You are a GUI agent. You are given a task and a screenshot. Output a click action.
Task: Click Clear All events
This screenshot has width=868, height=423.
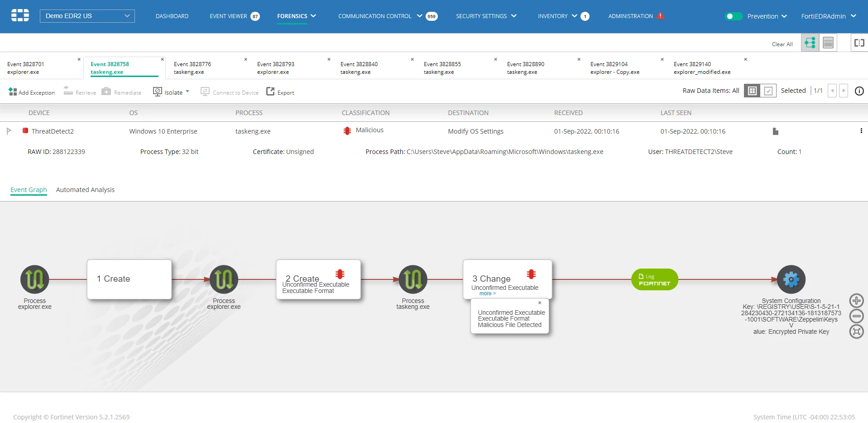point(782,44)
